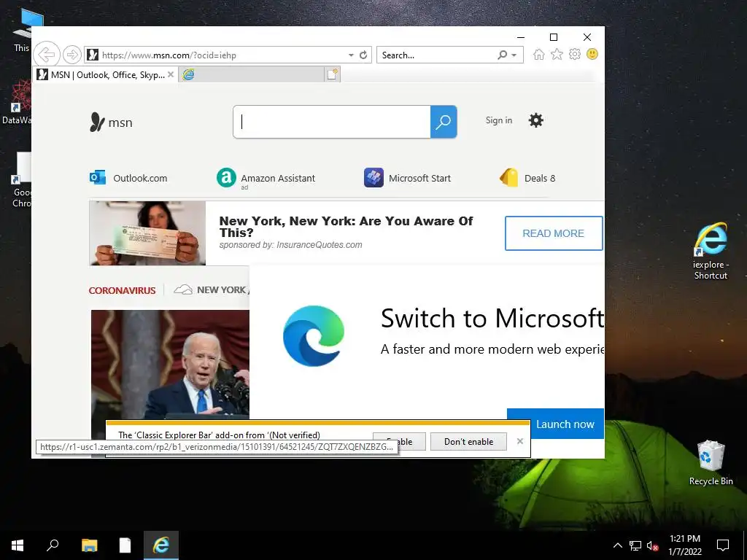747x560 pixels.
Task: Open the Windows Start menu
Action: [18, 545]
